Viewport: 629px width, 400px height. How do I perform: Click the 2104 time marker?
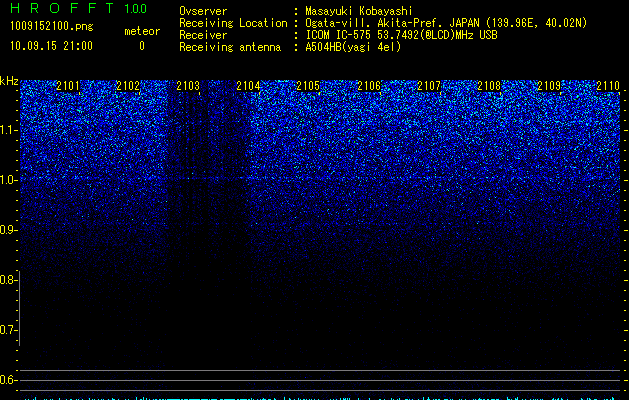tap(248, 85)
